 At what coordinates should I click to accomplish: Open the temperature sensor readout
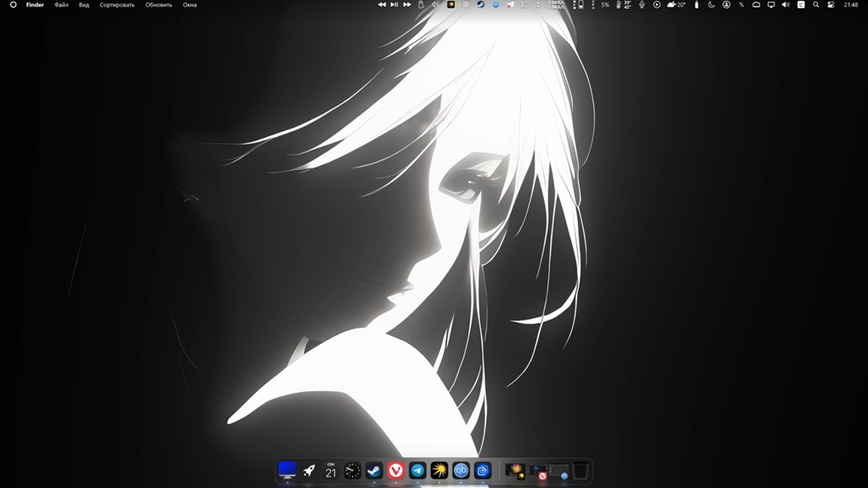point(623,4)
